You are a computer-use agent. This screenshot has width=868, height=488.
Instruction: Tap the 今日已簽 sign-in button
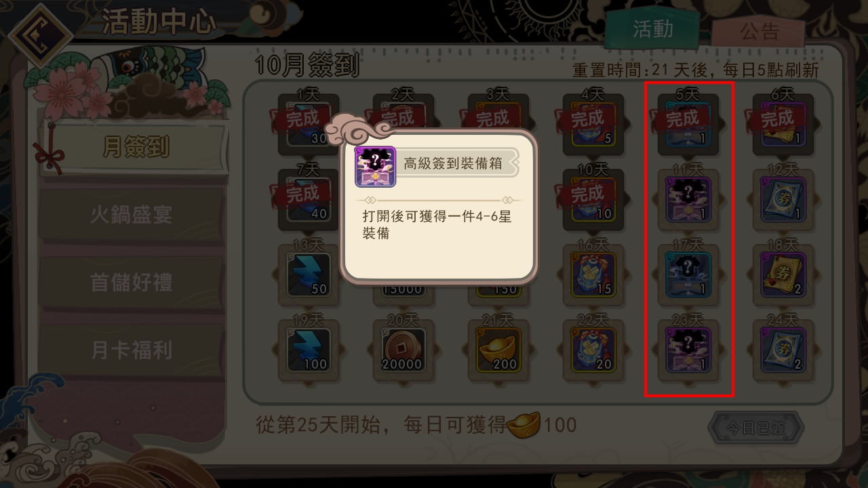756,428
